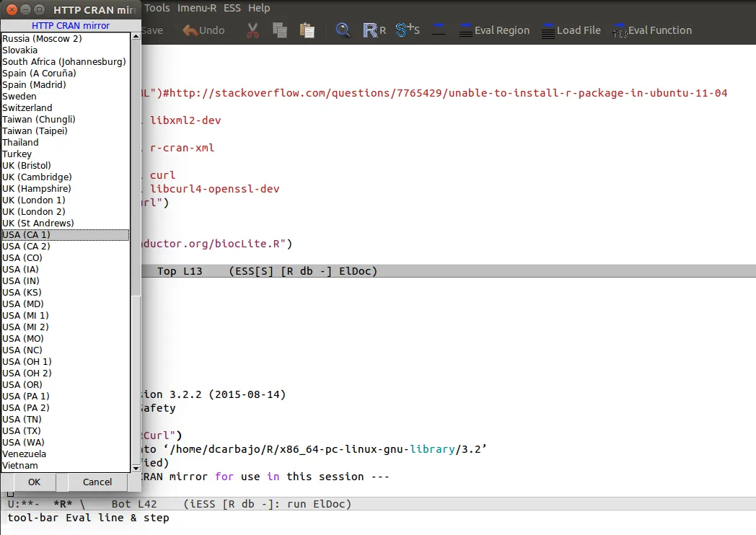Click the Undo toolbar icon
The height and width of the screenshot is (535, 756).
click(x=203, y=30)
